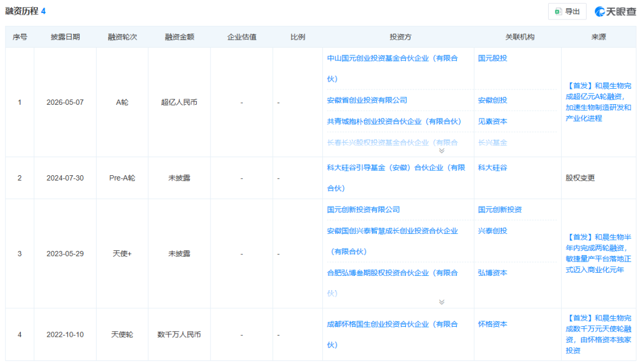Click the 融资历程 section heading
The height and width of the screenshot is (364, 640).
(22, 11)
